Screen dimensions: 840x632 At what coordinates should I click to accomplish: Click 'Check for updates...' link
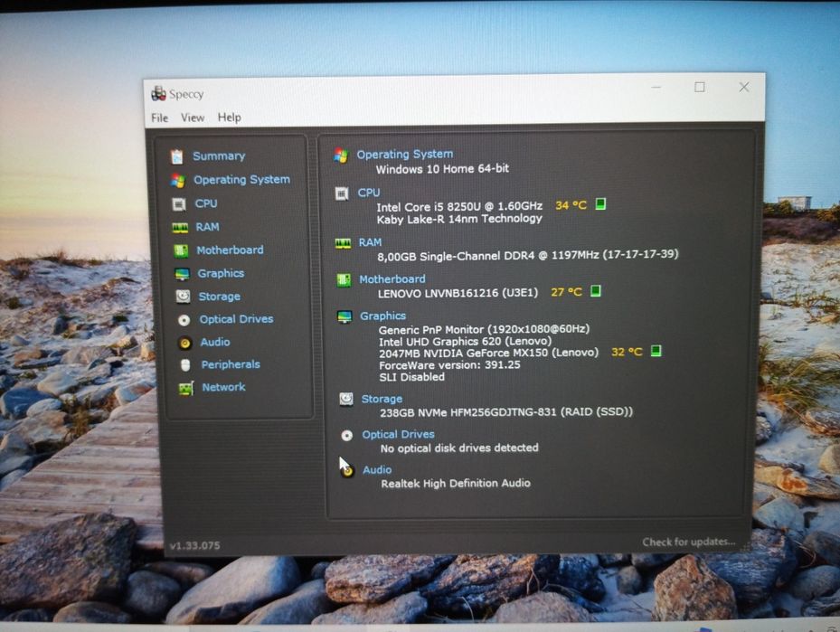[x=689, y=542]
